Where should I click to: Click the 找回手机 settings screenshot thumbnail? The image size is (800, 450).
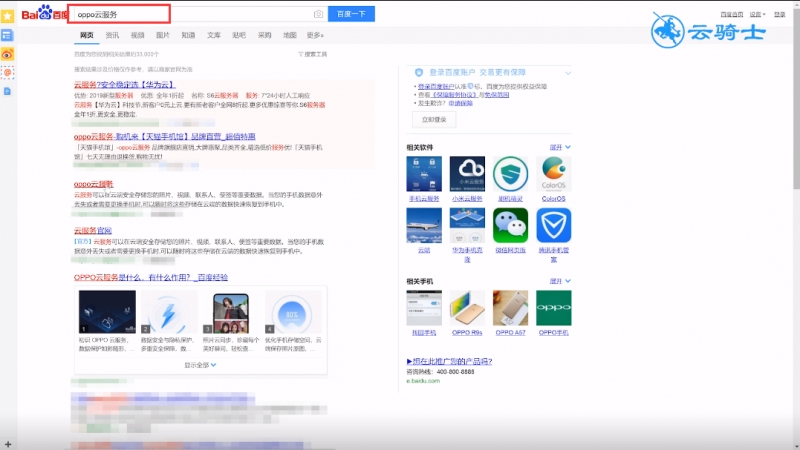click(x=424, y=308)
